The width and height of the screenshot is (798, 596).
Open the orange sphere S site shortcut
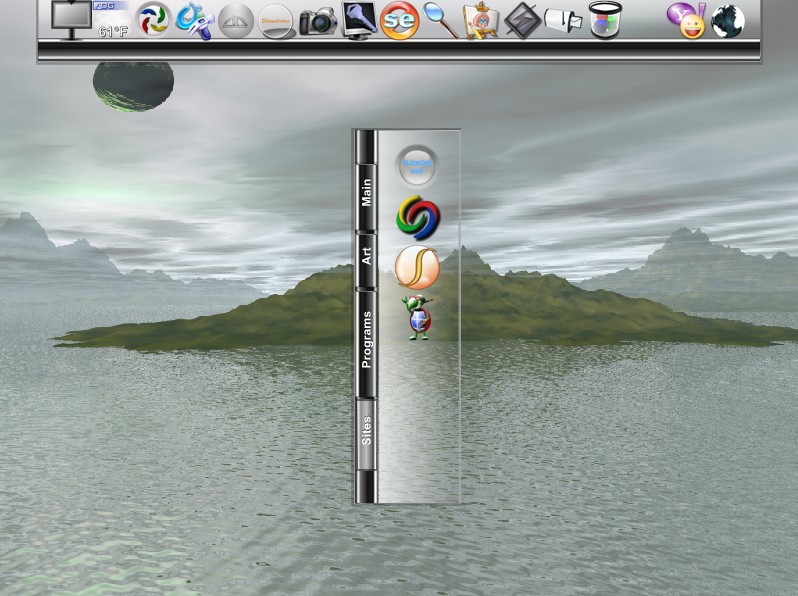click(417, 267)
